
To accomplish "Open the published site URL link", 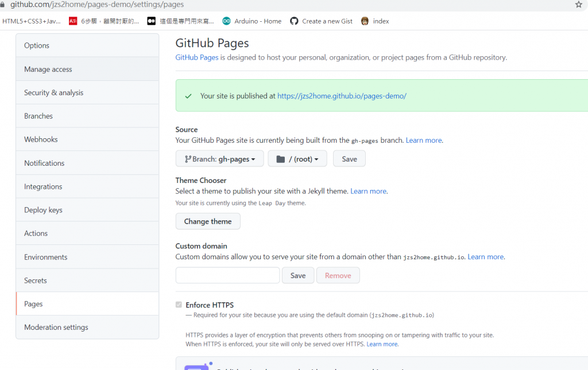I will pyautogui.click(x=342, y=96).
